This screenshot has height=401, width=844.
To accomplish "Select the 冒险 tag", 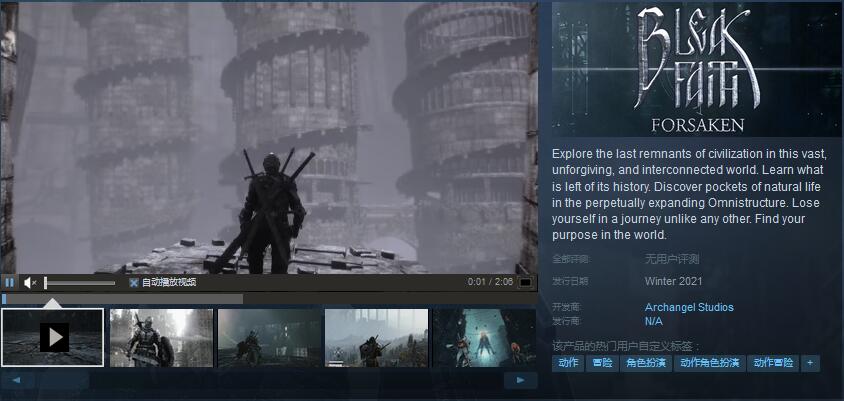I will 602,363.
